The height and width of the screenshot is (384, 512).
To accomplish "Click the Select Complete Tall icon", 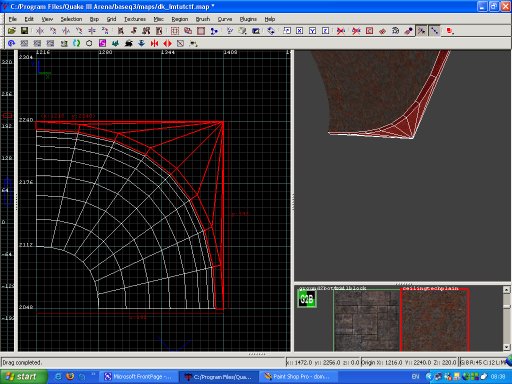I will point(120,31).
